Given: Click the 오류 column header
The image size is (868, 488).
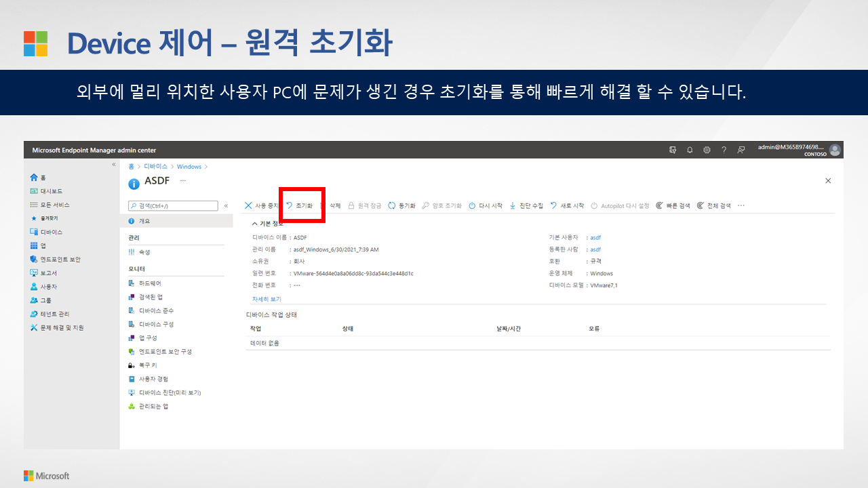Looking at the screenshot, I should [x=594, y=329].
